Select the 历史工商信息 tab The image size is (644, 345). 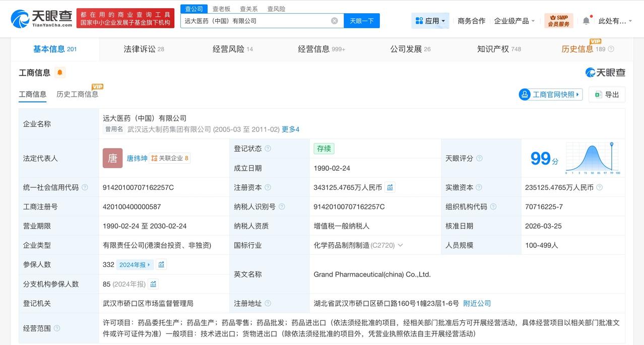click(77, 94)
